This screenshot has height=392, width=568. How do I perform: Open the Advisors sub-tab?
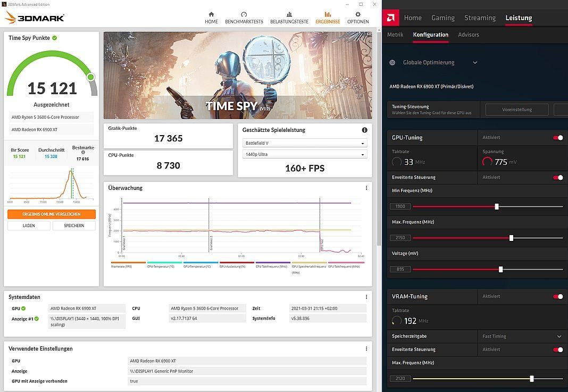point(469,35)
